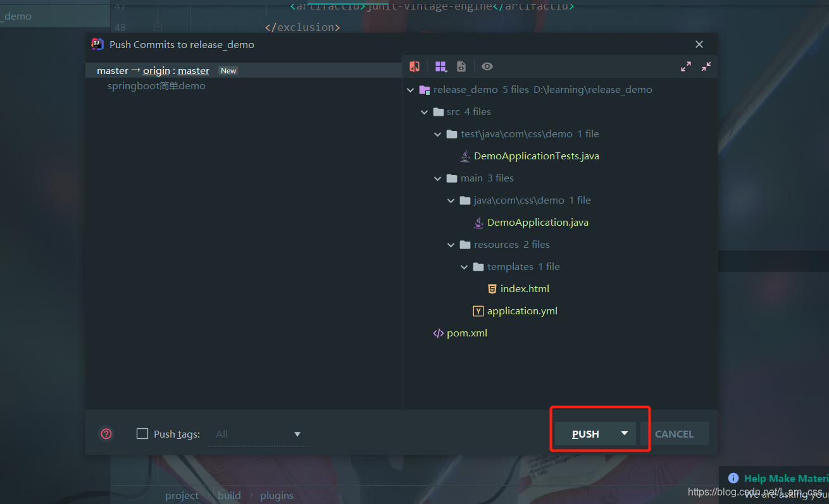
Task: Click the src folder icon
Action: click(438, 112)
